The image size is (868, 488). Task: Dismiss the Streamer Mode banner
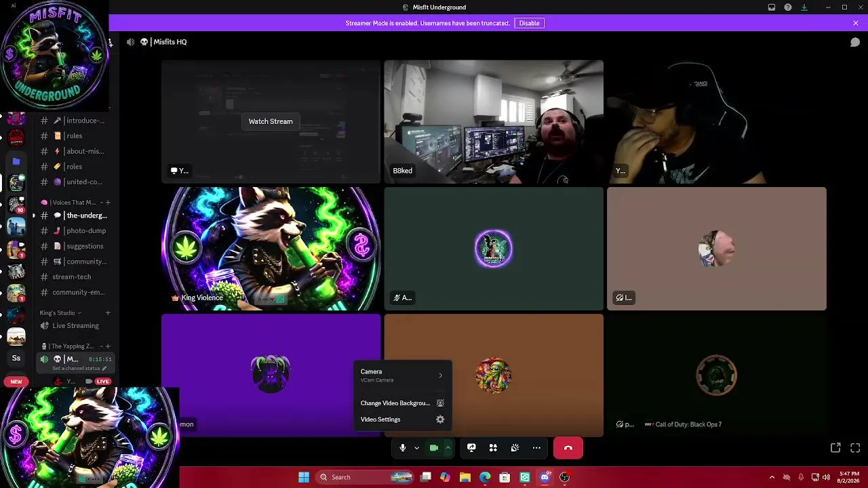tap(856, 23)
